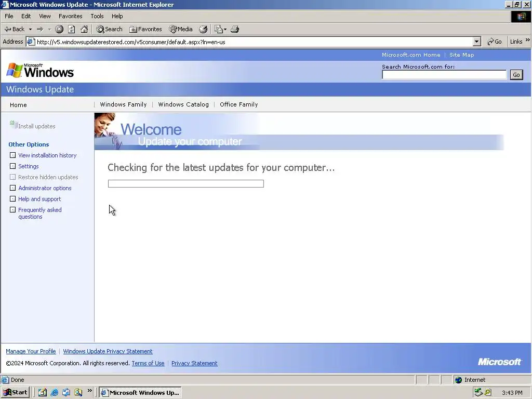532x399 pixels.
Task: Open the Media pane from toolbar
Action: (x=181, y=29)
